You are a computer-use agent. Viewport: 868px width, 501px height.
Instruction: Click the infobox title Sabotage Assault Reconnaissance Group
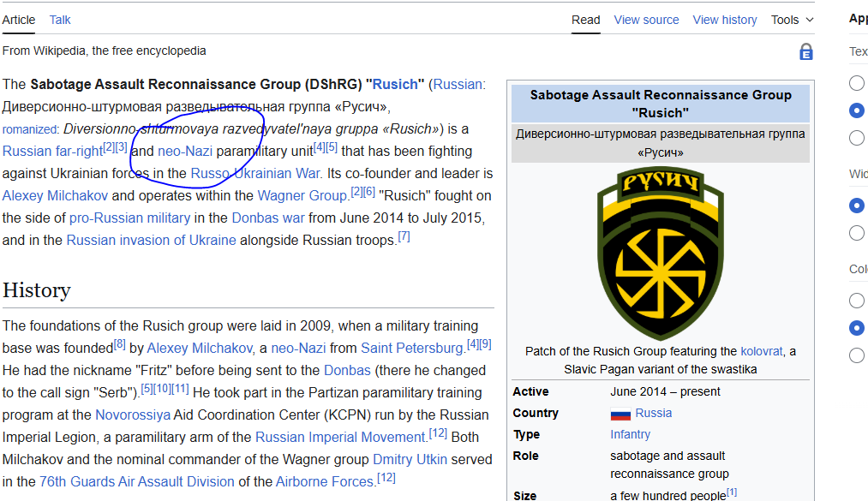[661, 104]
